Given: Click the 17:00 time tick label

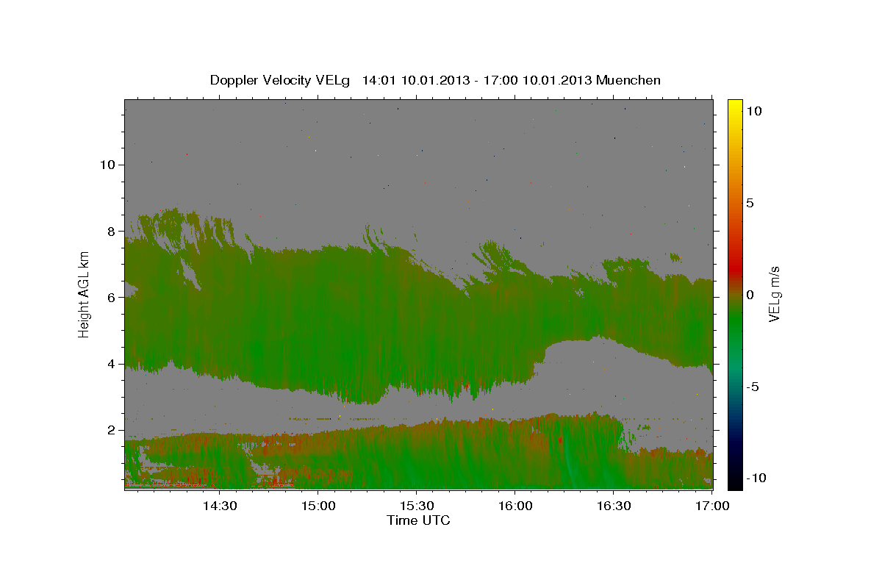Looking at the screenshot, I should pyautogui.click(x=711, y=506).
